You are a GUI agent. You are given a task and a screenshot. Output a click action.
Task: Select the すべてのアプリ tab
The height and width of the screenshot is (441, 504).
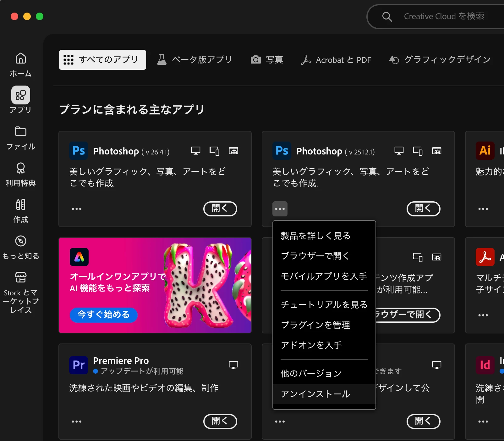point(102,60)
